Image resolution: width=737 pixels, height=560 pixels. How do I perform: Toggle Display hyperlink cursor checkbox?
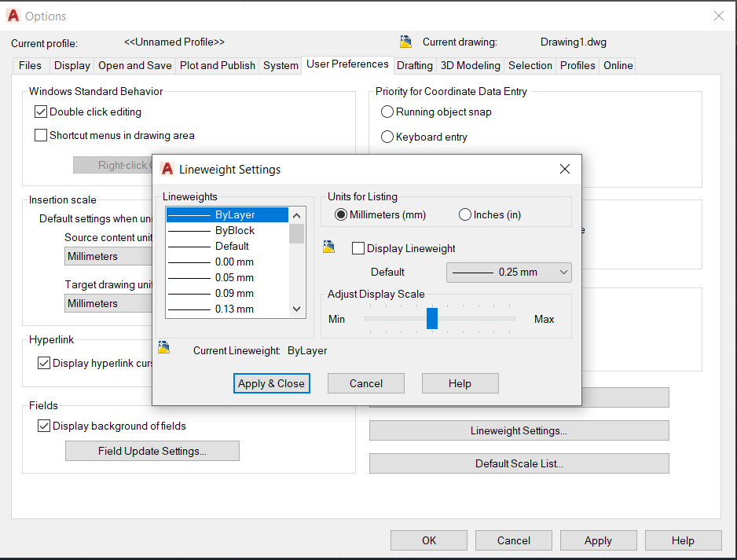point(44,363)
